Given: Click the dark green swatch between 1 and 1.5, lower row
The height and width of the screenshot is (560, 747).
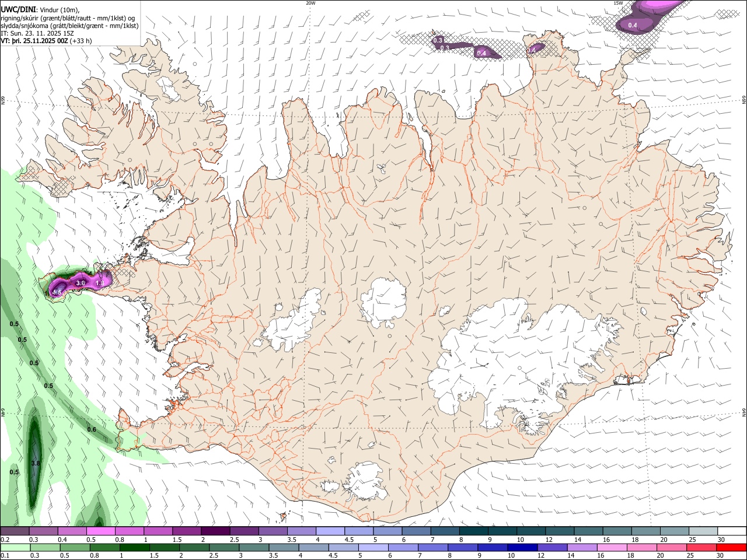Looking at the screenshot, I should (x=134, y=548).
